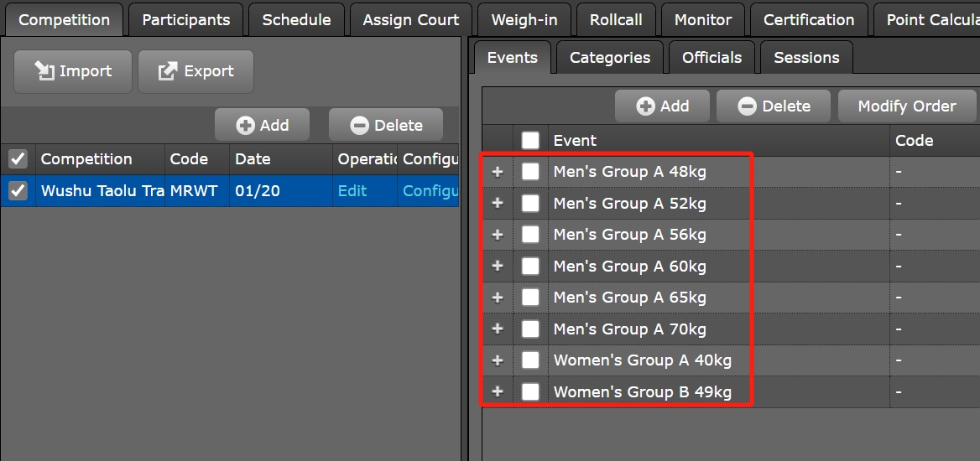Viewport: 980px width, 461px height.
Task: Add a new competition
Action: pos(262,126)
